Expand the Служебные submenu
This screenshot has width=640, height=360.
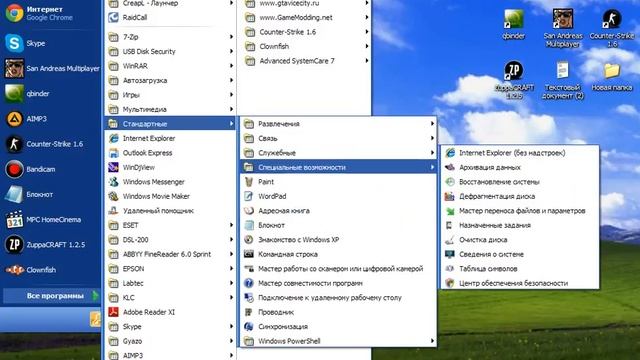pos(338,153)
